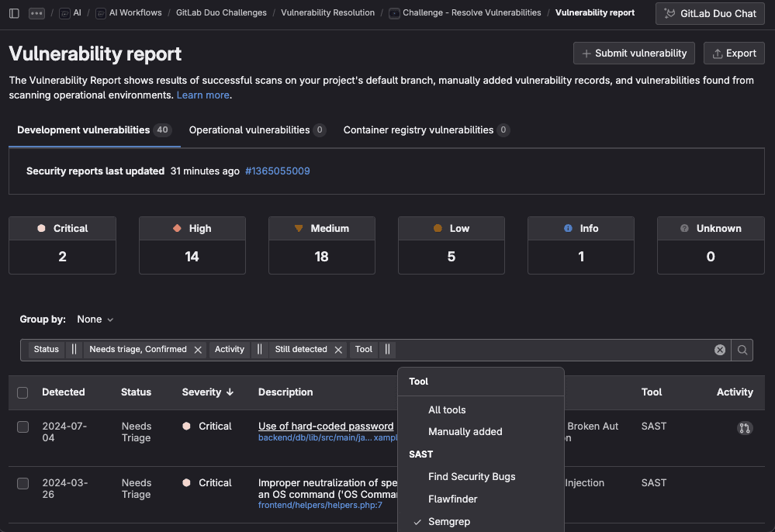Click the Detected column header
This screenshot has width=775, height=532.
(64, 392)
